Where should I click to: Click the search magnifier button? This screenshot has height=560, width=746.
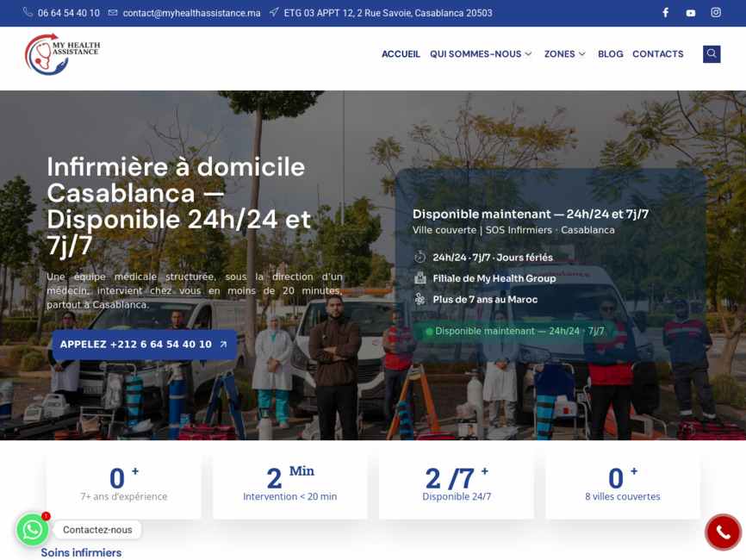pos(712,53)
